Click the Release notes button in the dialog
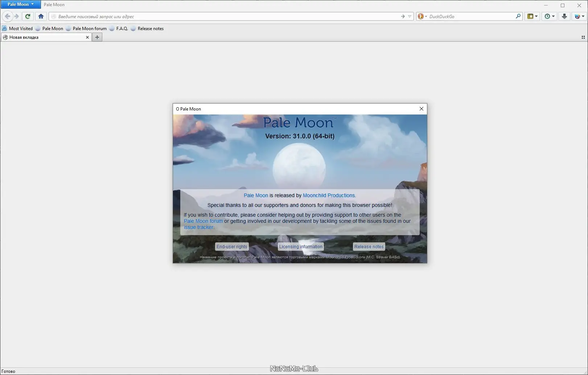This screenshot has width=588, height=375. click(369, 247)
